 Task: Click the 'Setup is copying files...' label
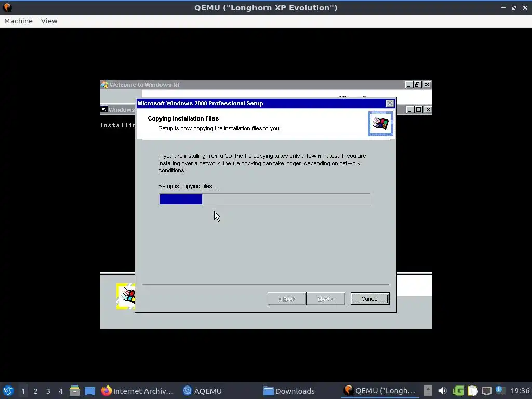tap(188, 186)
